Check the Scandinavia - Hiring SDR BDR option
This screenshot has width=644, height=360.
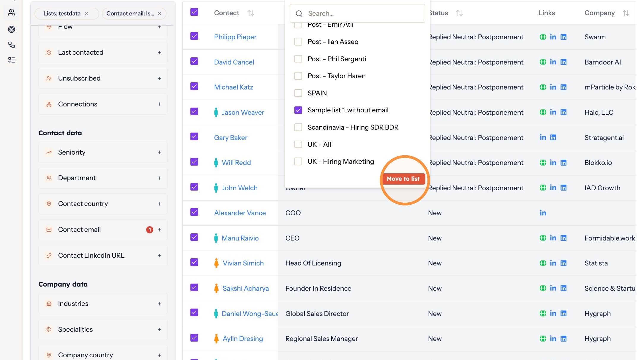point(298,127)
